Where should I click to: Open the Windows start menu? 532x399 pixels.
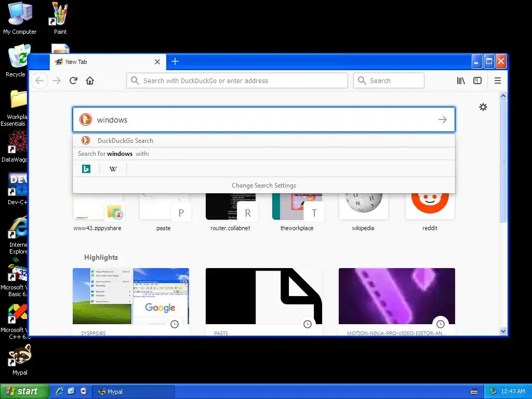pyautogui.click(x=24, y=392)
